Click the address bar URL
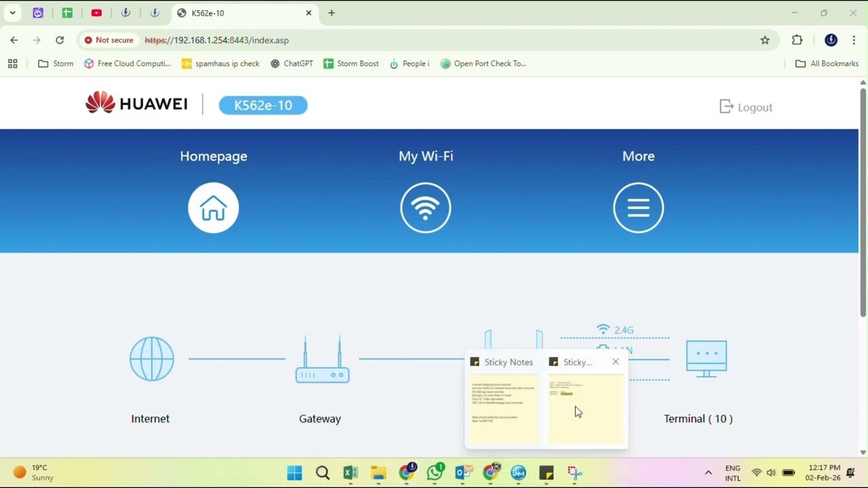This screenshot has width=868, height=488. [217, 40]
